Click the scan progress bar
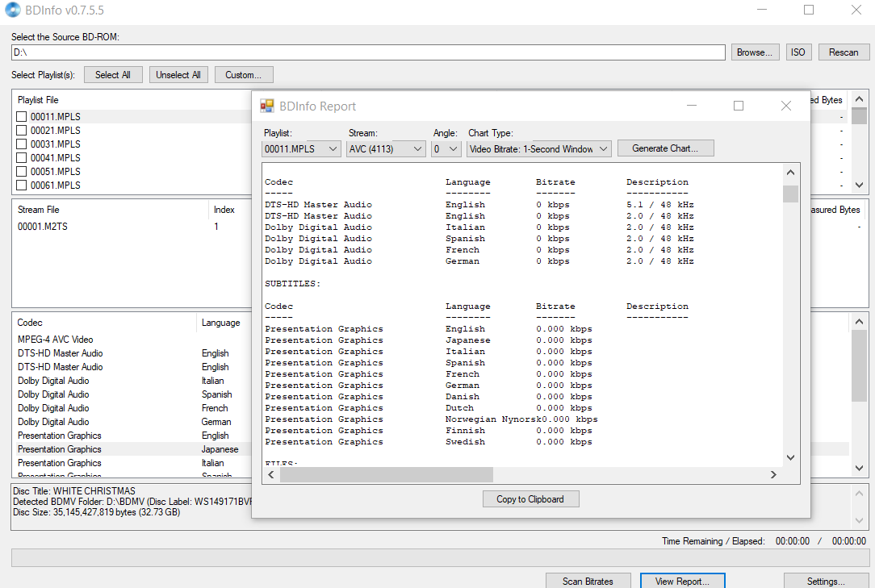 click(x=440, y=557)
